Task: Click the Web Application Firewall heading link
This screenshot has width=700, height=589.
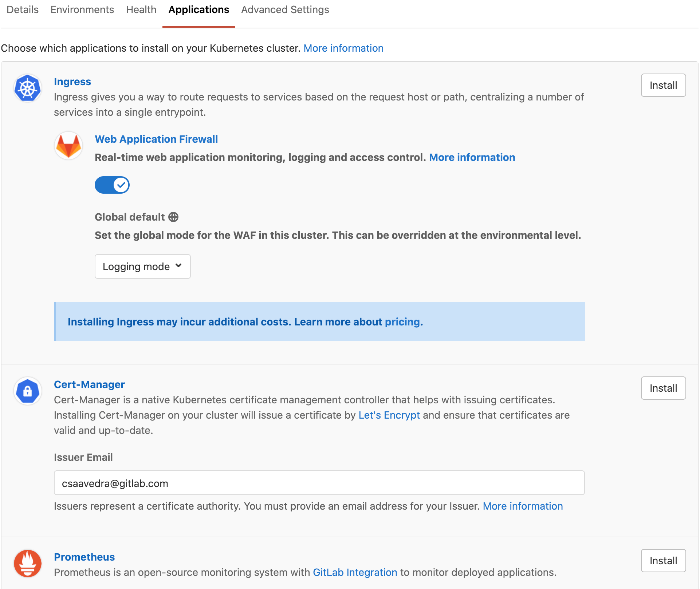Action: pyautogui.click(x=156, y=139)
